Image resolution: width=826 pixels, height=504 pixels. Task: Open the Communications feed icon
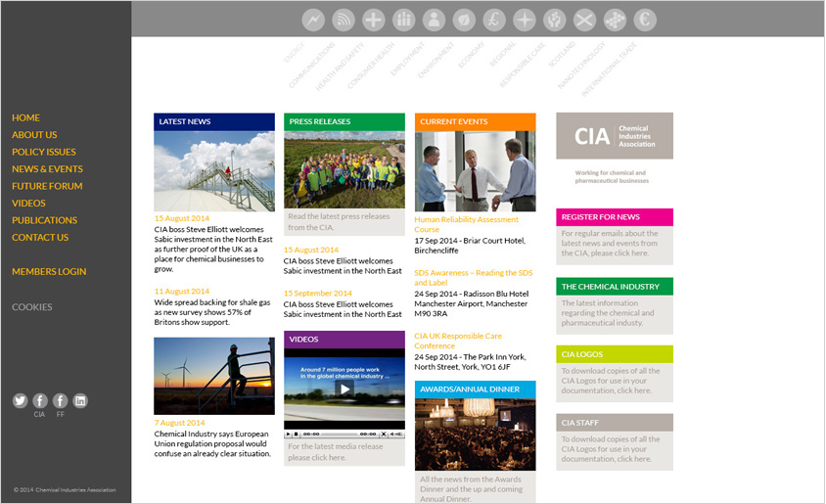(x=344, y=20)
